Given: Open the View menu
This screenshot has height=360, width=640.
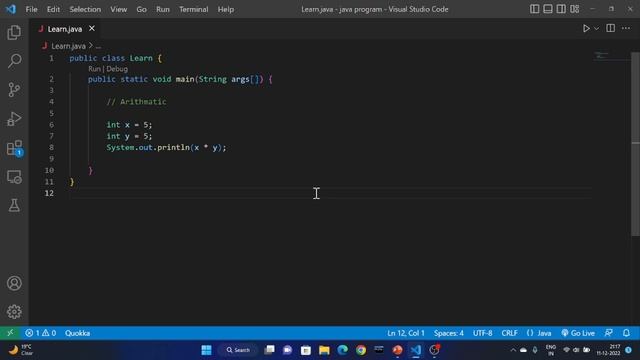Looking at the screenshot, I should tap(118, 9).
